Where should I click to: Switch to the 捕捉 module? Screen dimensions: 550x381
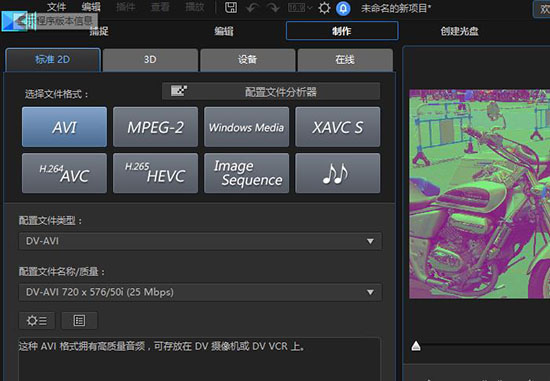pyautogui.click(x=99, y=31)
